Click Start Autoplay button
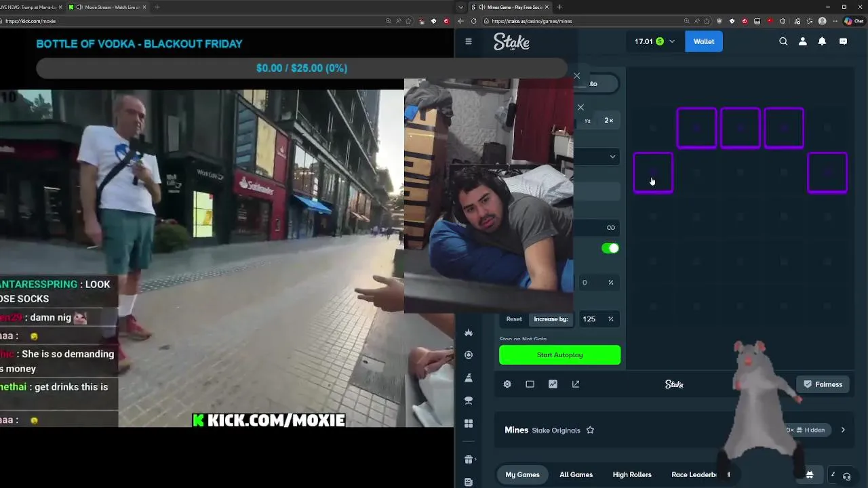The image size is (868, 488). click(x=559, y=355)
